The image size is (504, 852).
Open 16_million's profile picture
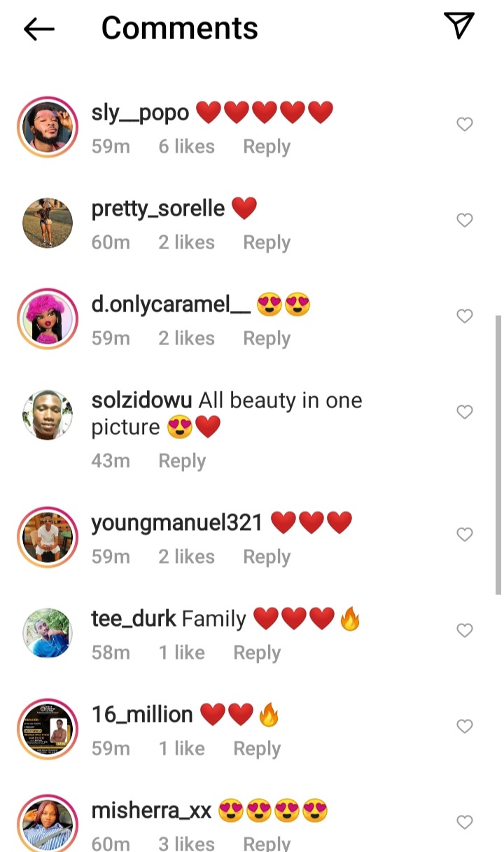click(48, 729)
